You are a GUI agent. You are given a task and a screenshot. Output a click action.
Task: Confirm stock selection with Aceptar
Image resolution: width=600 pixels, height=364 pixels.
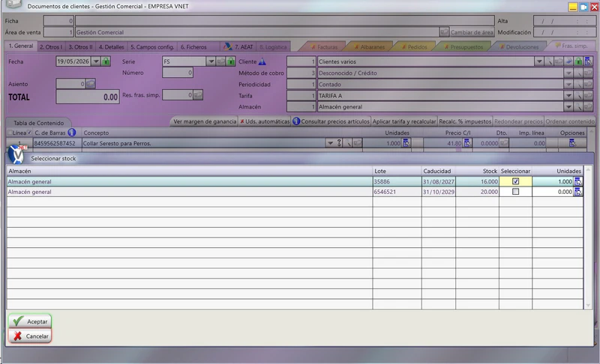click(30, 321)
